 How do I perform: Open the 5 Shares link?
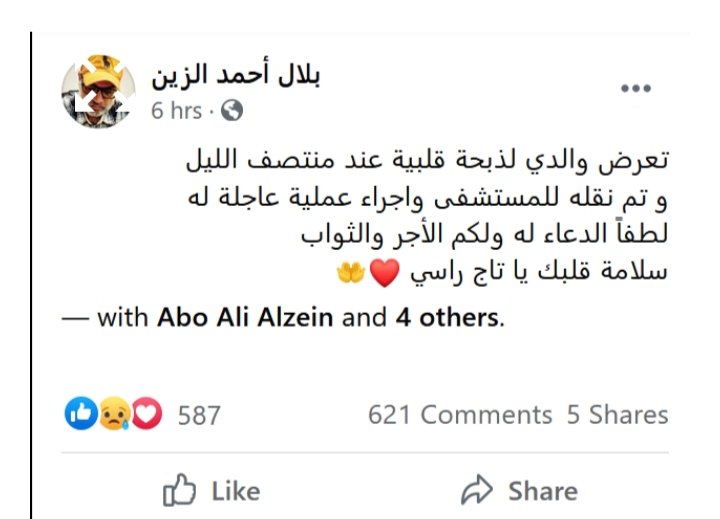pyautogui.click(x=617, y=415)
